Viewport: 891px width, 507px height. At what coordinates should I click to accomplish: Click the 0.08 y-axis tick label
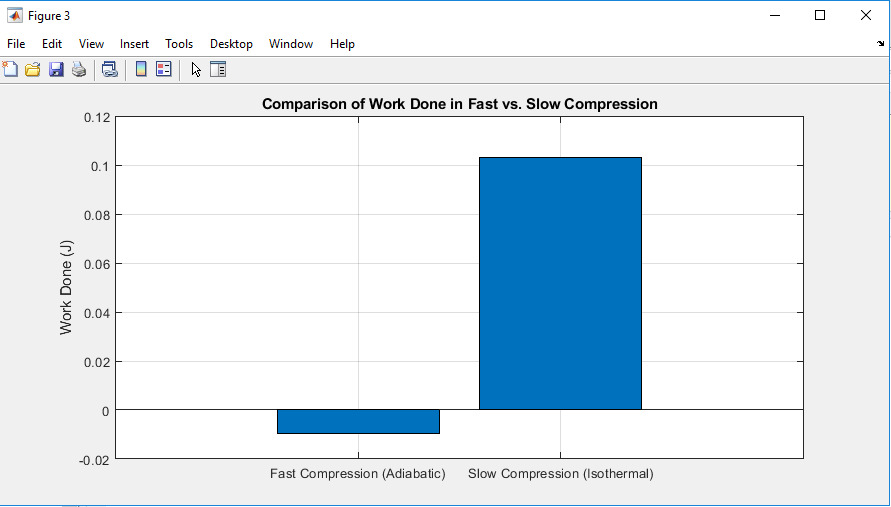point(96,215)
